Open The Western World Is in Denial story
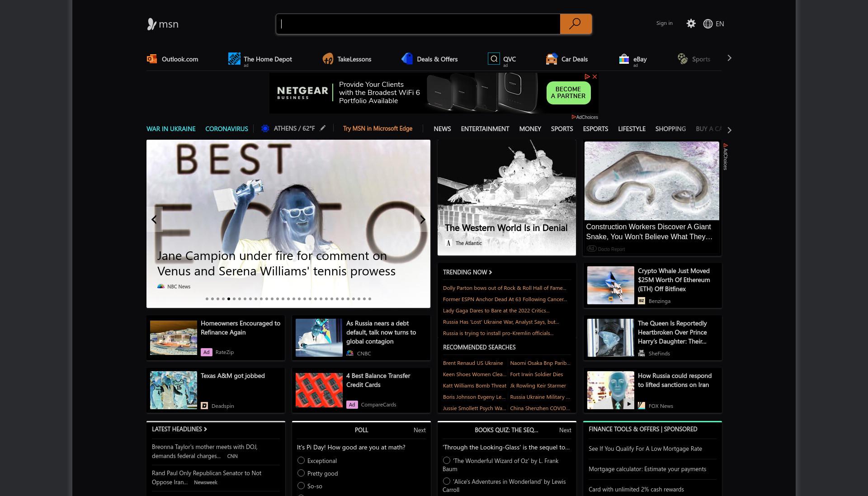Screen dimensions: 868x496 pyautogui.click(x=506, y=228)
